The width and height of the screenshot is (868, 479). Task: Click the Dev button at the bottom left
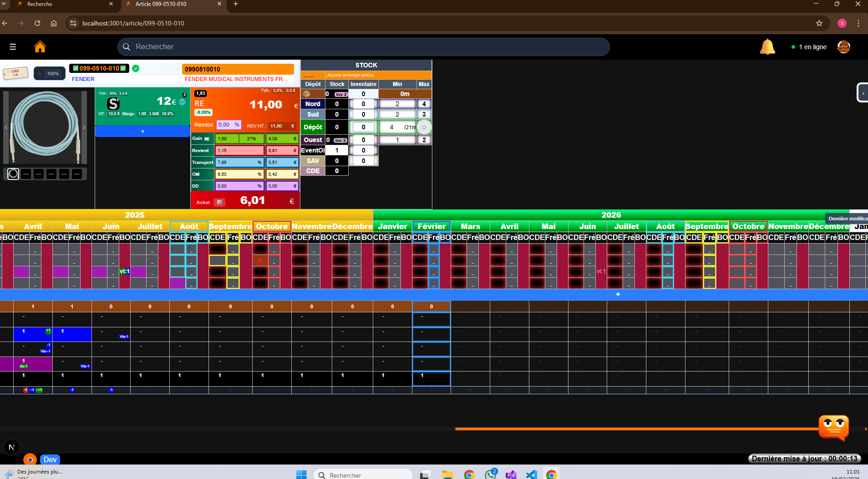coord(50,459)
